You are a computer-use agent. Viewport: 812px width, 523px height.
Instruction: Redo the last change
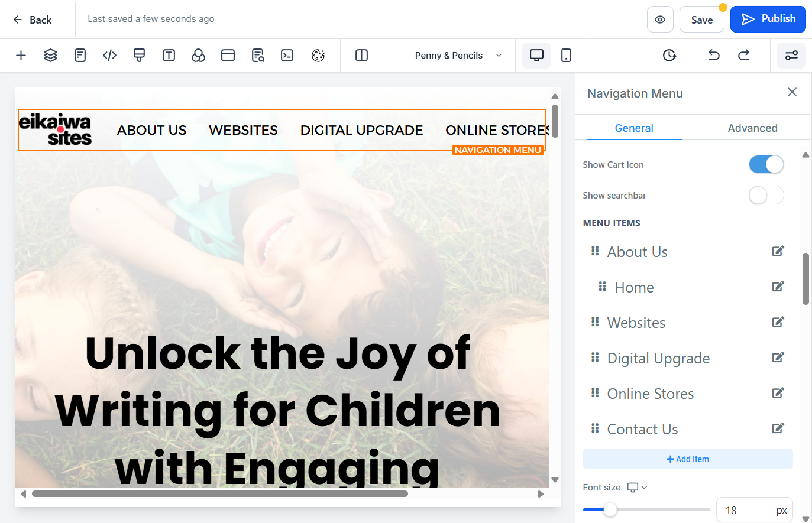[x=743, y=56]
